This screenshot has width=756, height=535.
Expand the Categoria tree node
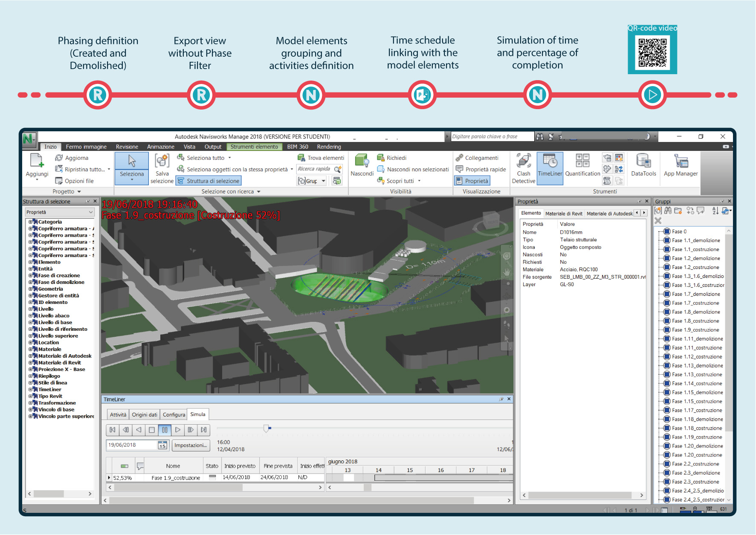pos(30,222)
